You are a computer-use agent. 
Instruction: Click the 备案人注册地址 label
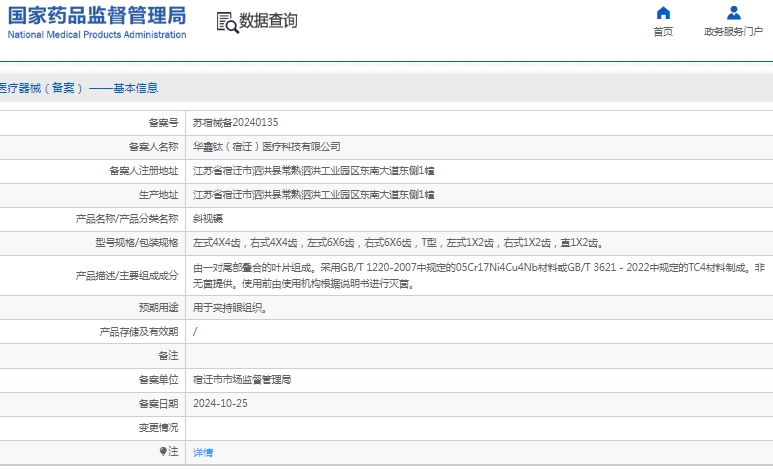143,171
